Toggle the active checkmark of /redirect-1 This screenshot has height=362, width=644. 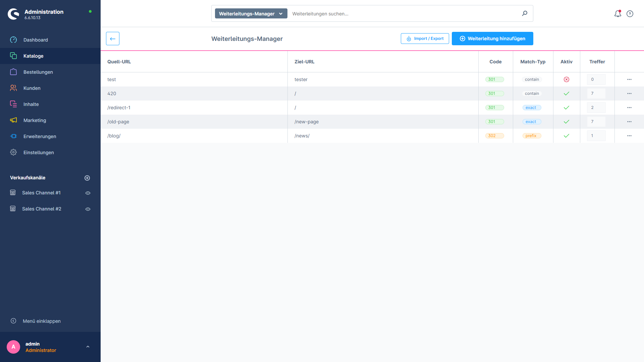pyautogui.click(x=567, y=108)
